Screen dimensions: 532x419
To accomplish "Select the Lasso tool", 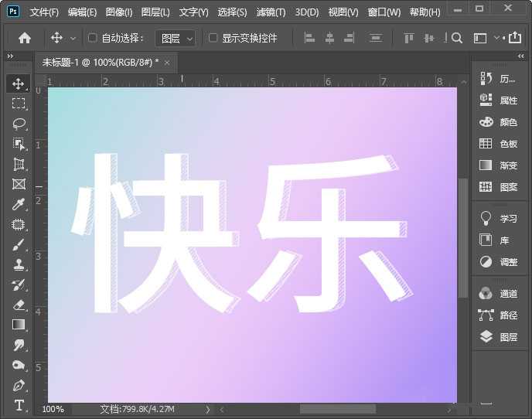I will pos(19,124).
